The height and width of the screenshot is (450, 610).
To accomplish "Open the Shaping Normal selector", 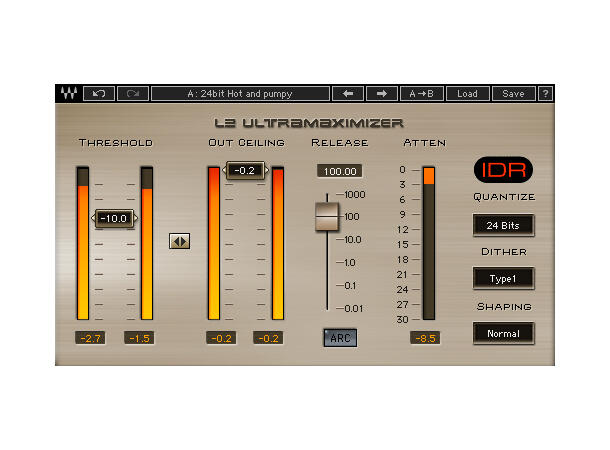I will [x=503, y=333].
